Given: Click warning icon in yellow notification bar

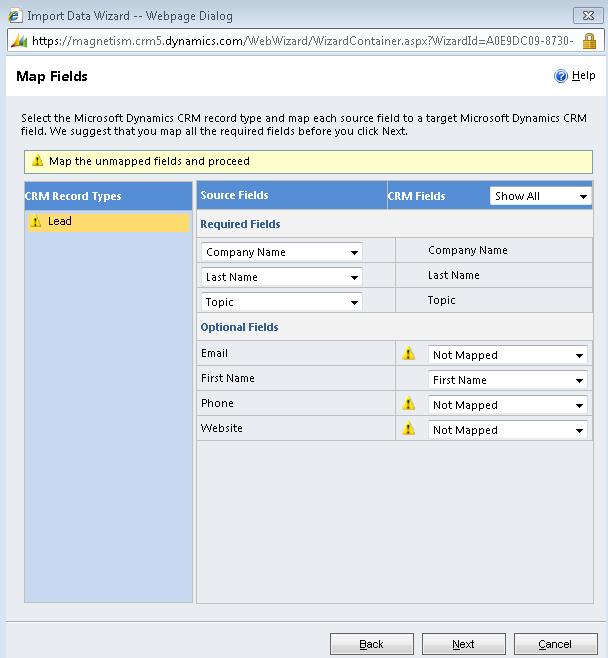Looking at the screenshot, I should (37, 161).
